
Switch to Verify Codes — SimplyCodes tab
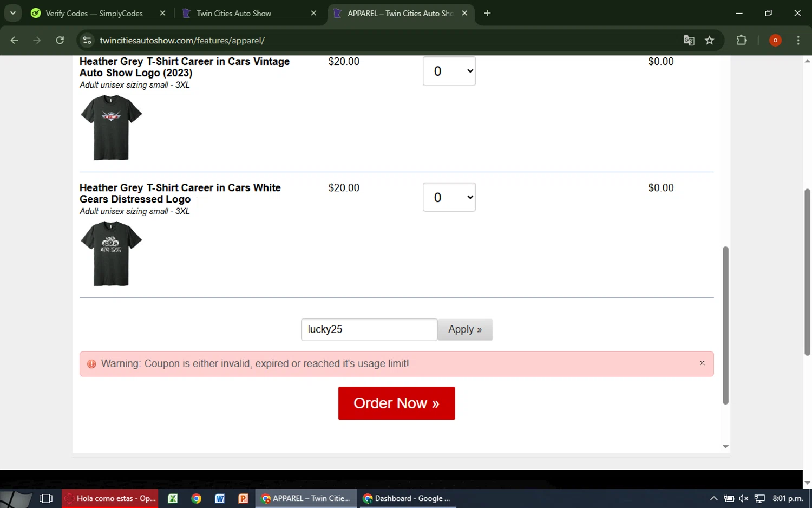click(x=94, y=13)
